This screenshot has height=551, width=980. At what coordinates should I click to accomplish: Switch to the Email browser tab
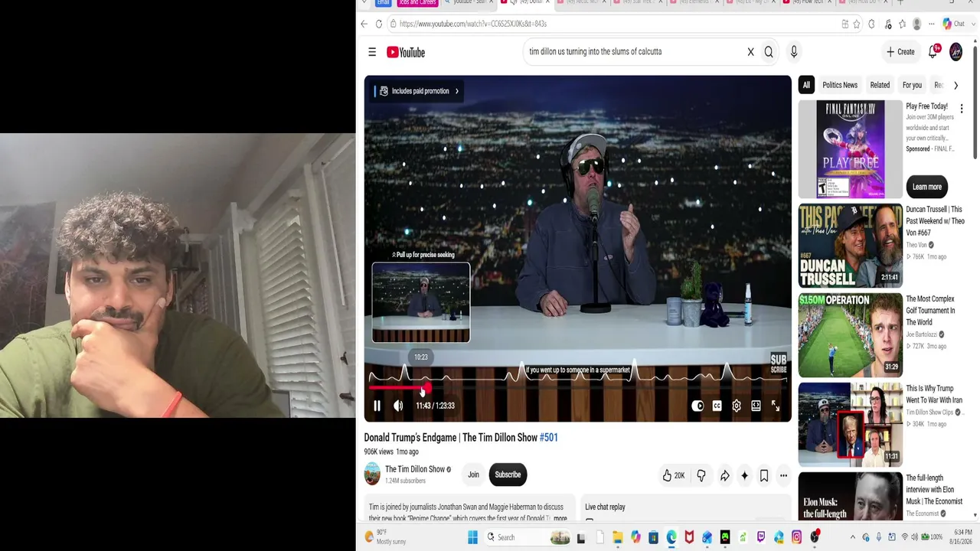pos(384,2)
